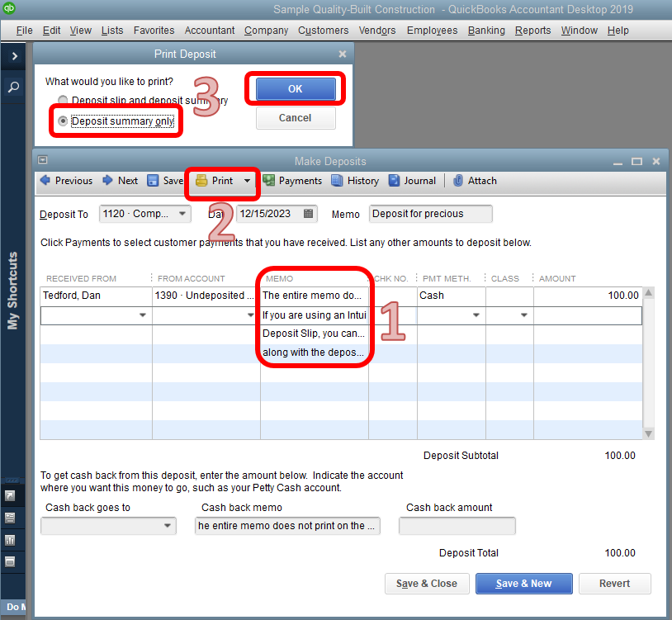672x620 pixels.
Task: Expand the My Shortcuts sidebar arrow
Action: tap(14, 55)
